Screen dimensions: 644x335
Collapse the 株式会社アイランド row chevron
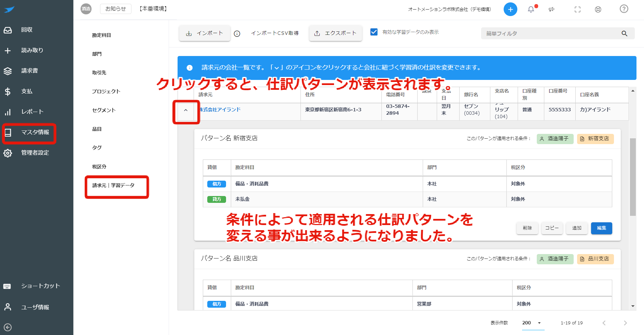(186, 110)
